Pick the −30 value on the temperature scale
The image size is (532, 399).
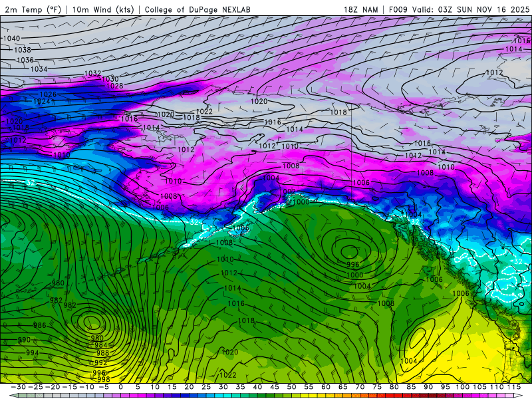(x=19, y=387)
